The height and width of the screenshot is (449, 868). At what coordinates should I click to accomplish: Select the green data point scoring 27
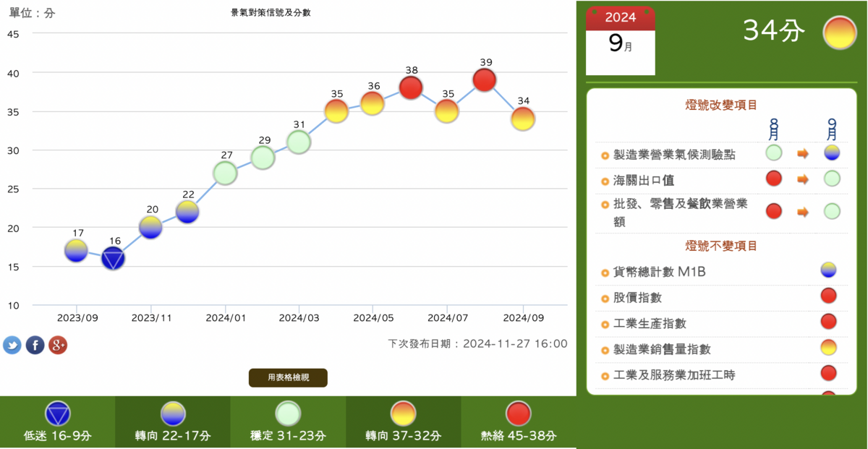tap(226, 174)
